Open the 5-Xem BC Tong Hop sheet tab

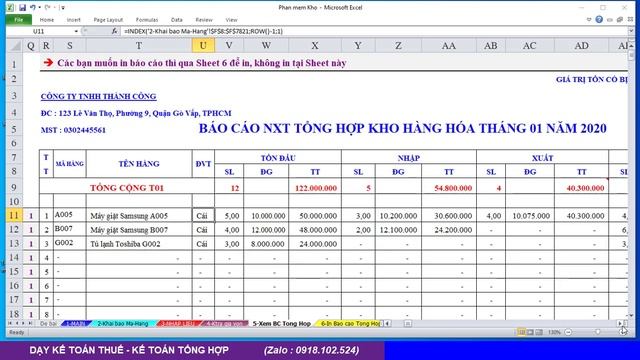(282, 323)
